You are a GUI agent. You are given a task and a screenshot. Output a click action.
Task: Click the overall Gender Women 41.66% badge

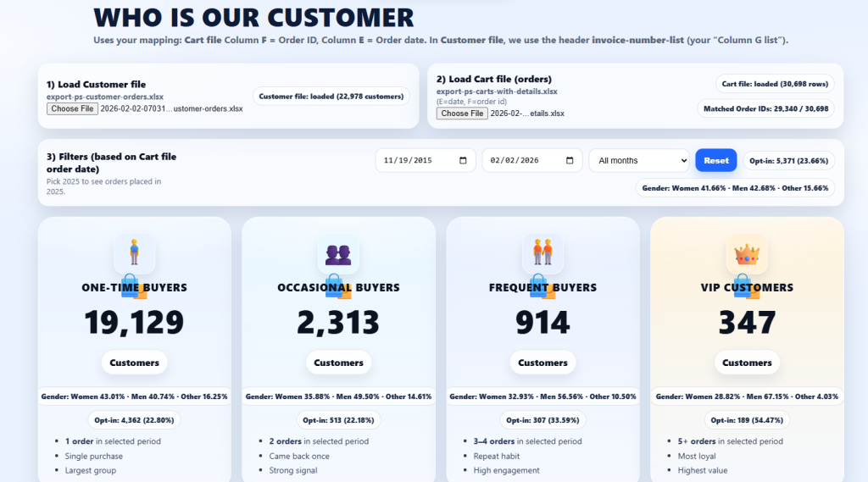(735, 188)
